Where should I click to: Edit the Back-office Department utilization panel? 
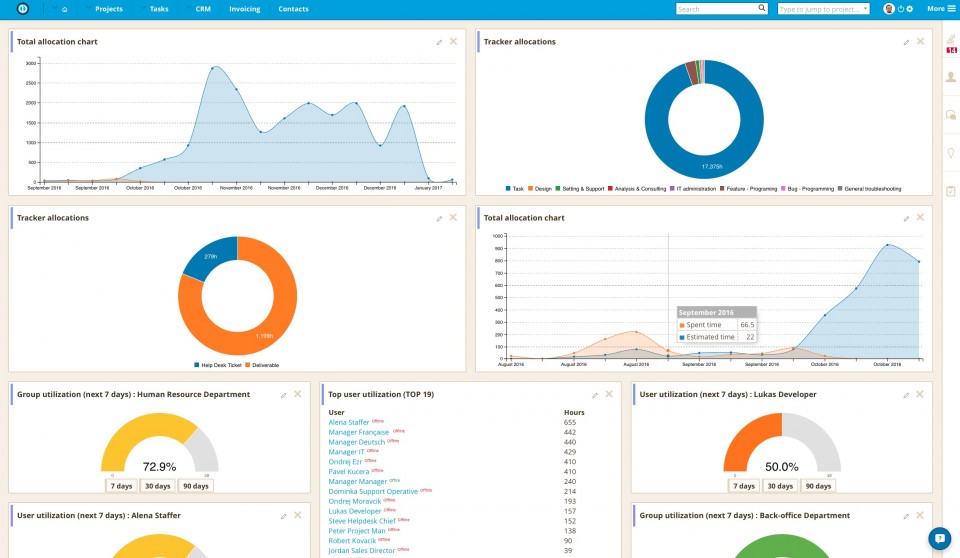coord(906,516)
